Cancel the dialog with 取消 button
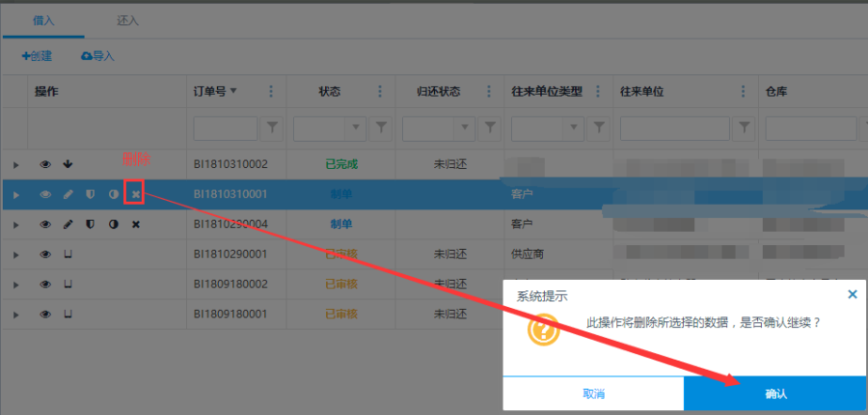Image resolution: width=868 pixels, height=415 pixels. point(593,394)
